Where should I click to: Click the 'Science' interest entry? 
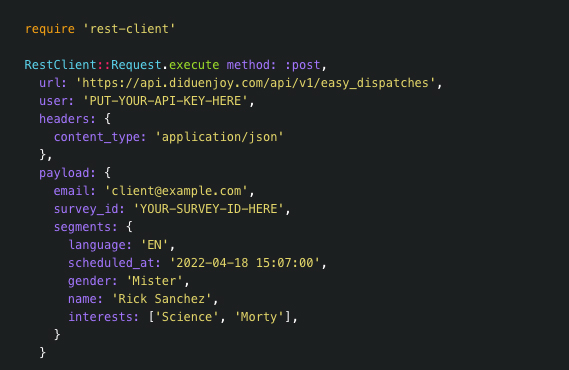pyautogui.click(x=187, y=317)
